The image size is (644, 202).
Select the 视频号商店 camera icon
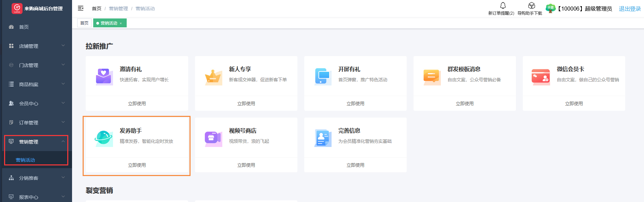pos(213,138)
